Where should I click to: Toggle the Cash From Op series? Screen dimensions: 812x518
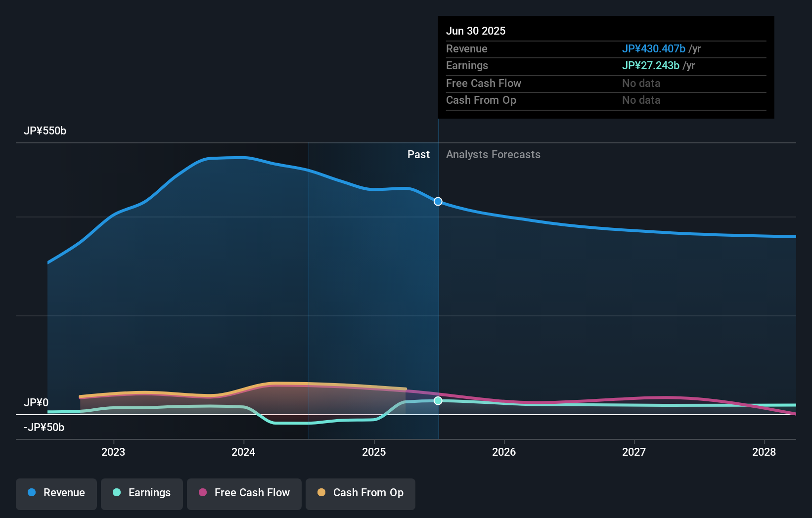coord(361,493)
